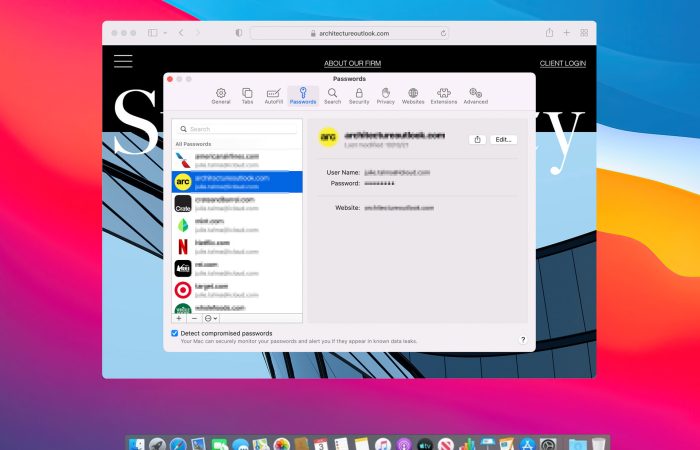The image size is (700, 450).
Task: Click the ABOUT OUR FIRM link
Action: [x=353, y=63]
